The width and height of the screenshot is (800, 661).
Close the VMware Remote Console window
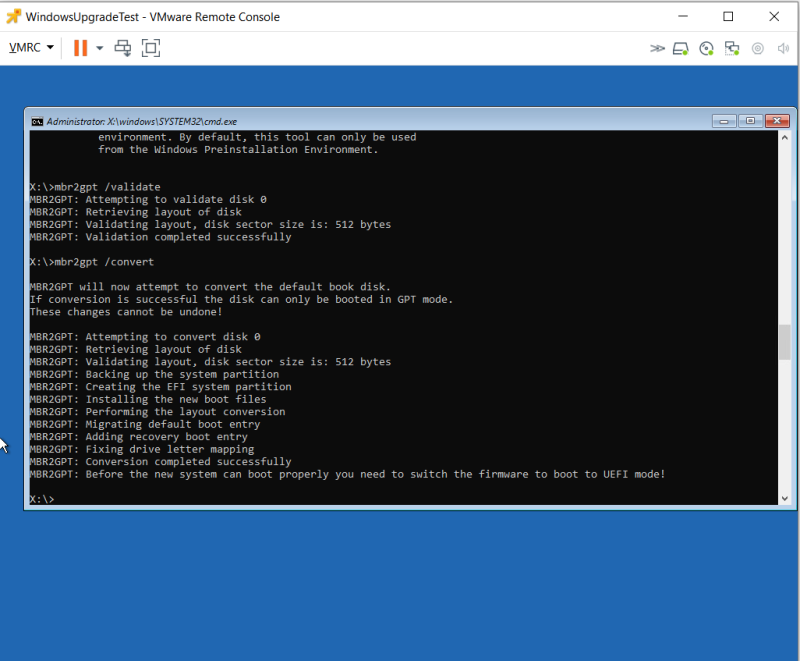click(x=774, y=16)
